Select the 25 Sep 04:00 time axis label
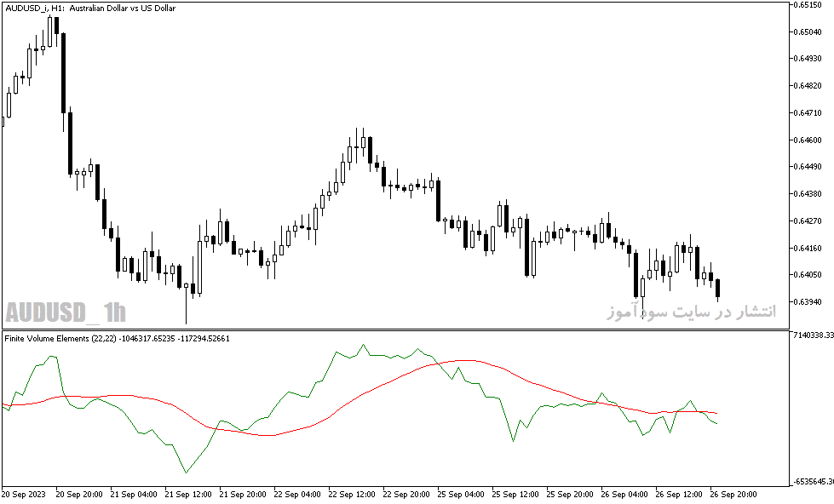834x504 pixels. (461, 495)
